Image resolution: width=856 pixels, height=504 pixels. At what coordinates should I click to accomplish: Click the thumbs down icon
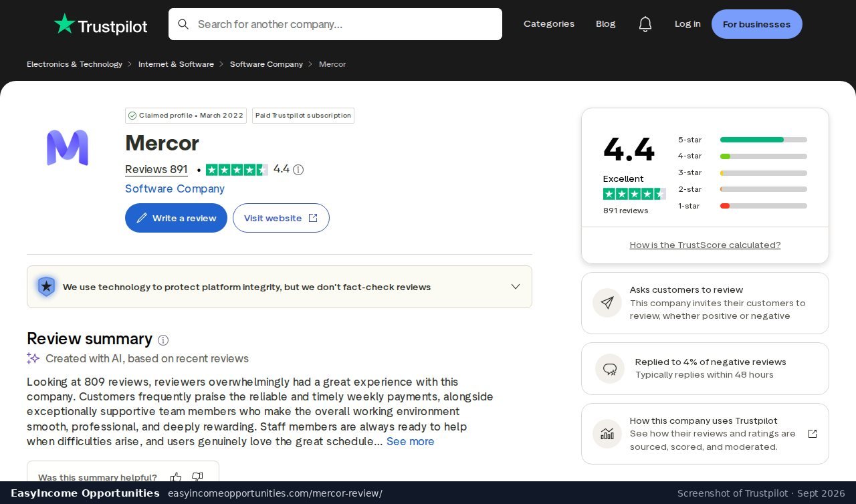tap(197, 477)
